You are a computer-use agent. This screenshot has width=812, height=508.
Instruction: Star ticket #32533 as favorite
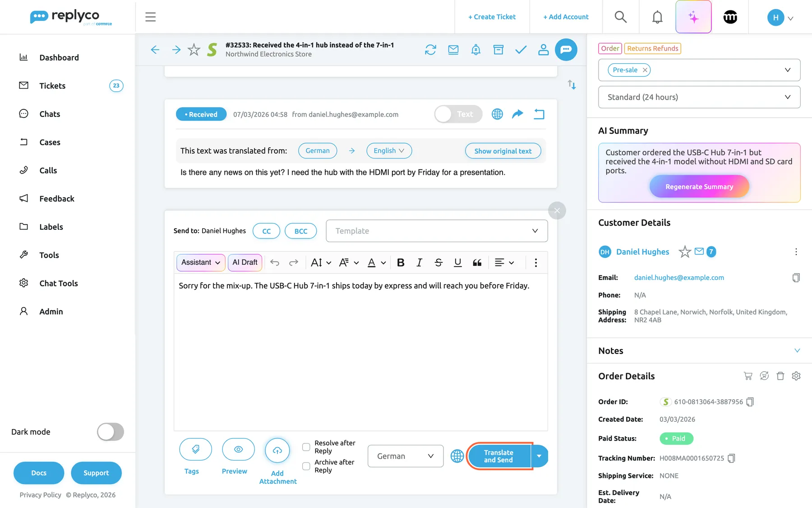coord(194,50)
